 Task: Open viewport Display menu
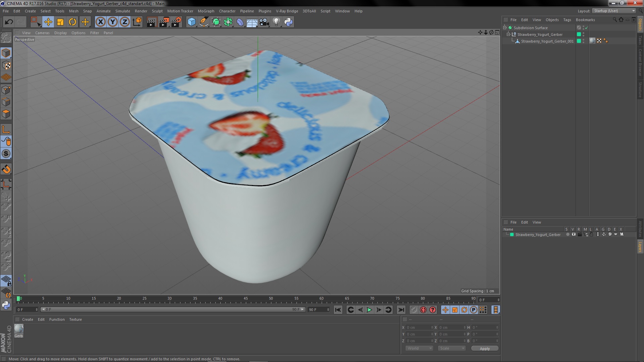click(60, 33)
